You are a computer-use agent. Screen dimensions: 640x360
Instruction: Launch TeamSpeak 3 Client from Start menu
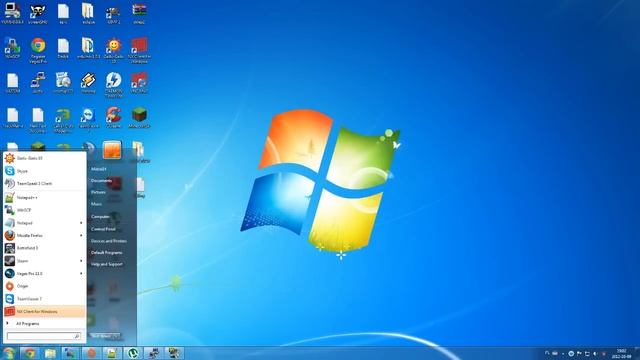(44, 184)
